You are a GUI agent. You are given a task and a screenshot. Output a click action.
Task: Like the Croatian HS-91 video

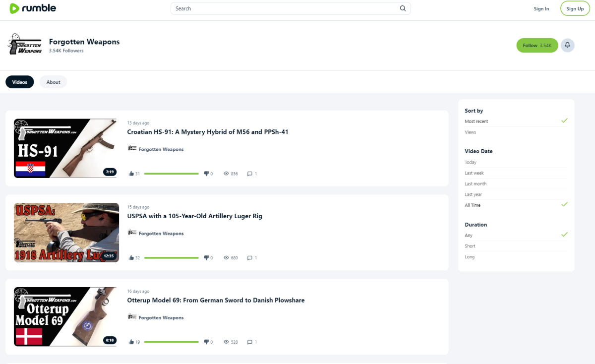[x=131, y=174]
